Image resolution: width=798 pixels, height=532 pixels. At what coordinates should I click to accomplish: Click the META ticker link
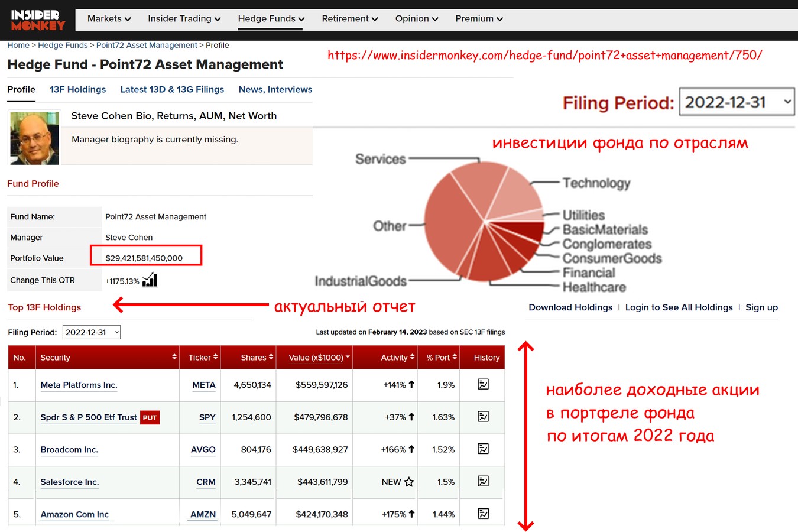tap(204, 385)
